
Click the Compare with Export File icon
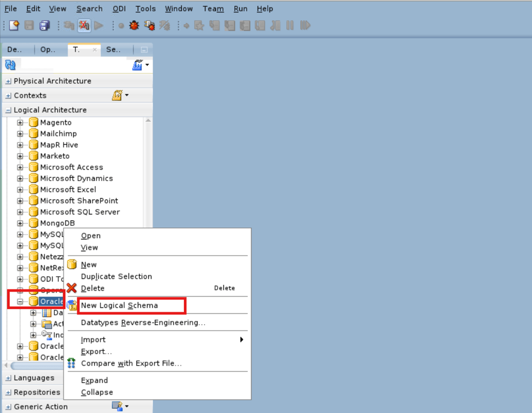coord(72,363)
